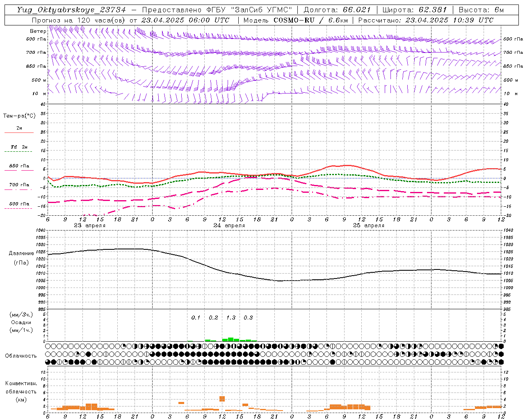
Task: Click the "Облачность" cloud cover label
Action: [x=21, y=356]
